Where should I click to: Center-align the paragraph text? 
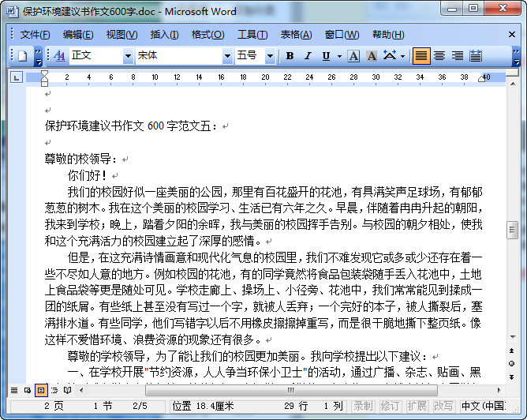pyautogui.click(x=439, y=56)
